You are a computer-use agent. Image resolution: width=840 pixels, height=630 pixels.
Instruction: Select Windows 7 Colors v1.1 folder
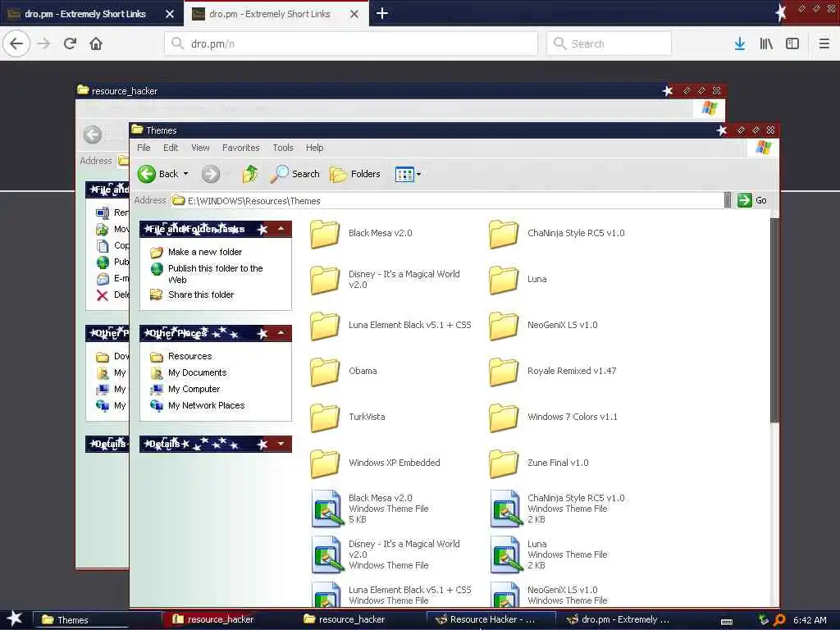(x=554, y=418)
